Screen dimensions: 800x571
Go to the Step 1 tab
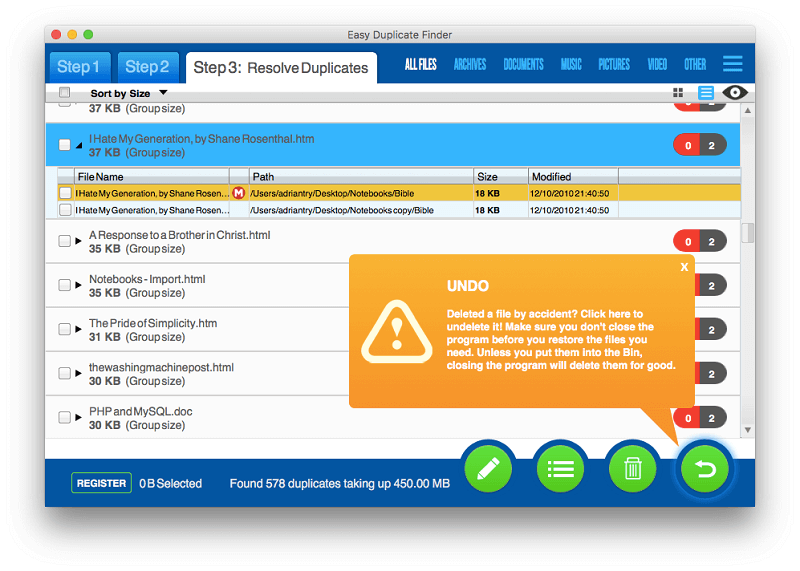click(80, 67)
